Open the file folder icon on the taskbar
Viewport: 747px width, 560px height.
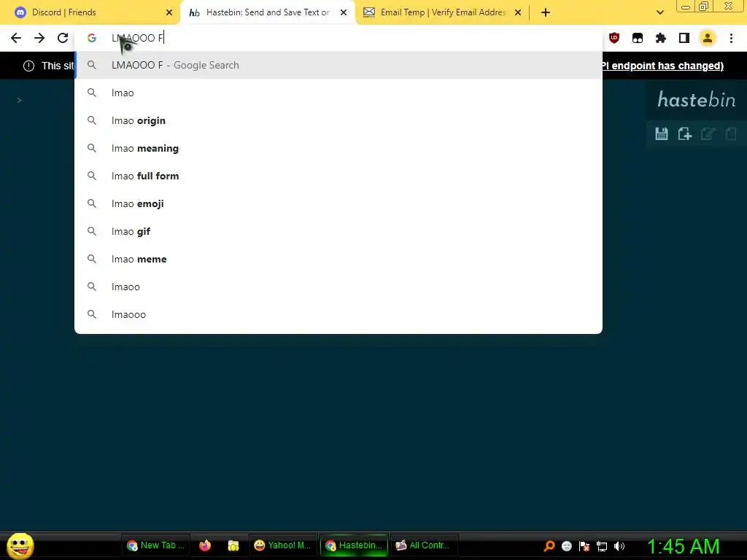[233, 545]
